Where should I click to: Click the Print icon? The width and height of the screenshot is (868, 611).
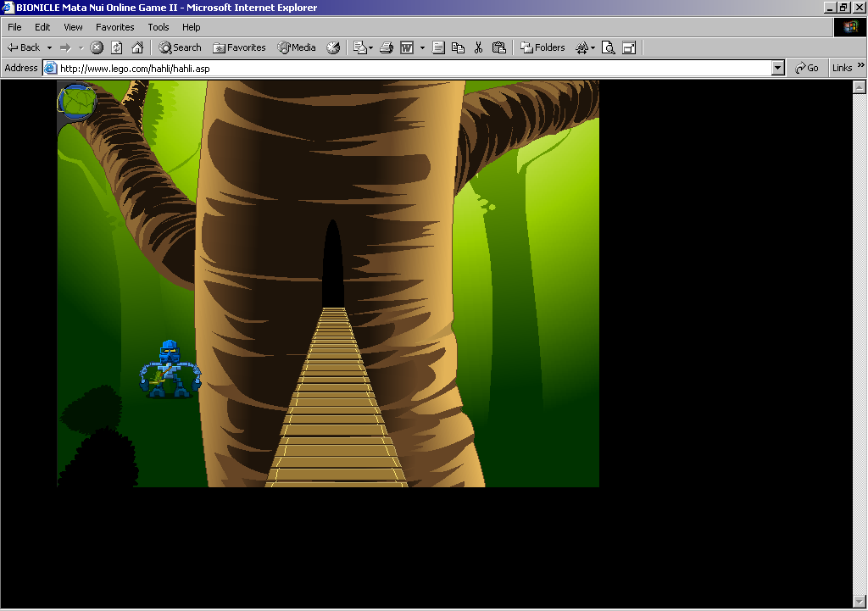(386, 47)
